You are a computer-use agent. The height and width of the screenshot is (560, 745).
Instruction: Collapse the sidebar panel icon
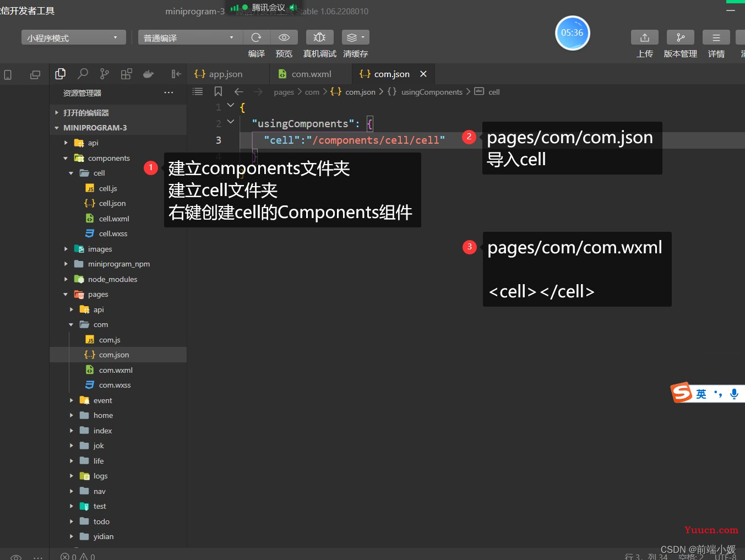pyautogui.click(x=176, y=74)
